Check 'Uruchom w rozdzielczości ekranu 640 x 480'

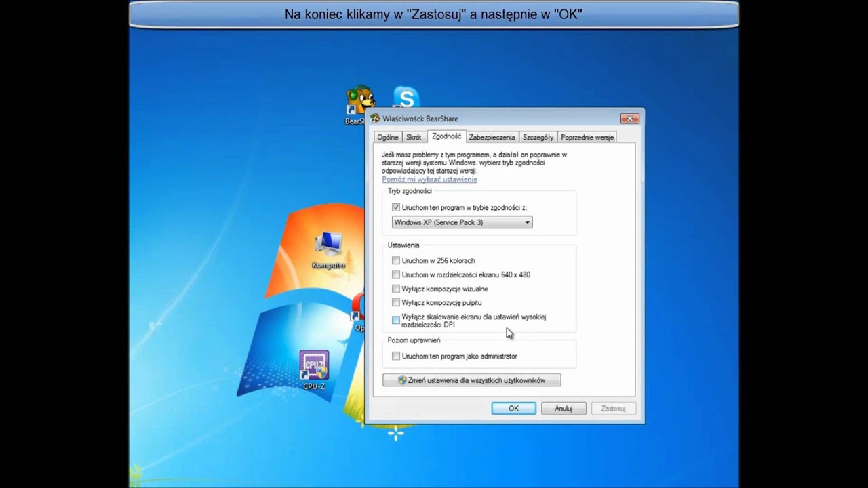click(x=396, y=274)
